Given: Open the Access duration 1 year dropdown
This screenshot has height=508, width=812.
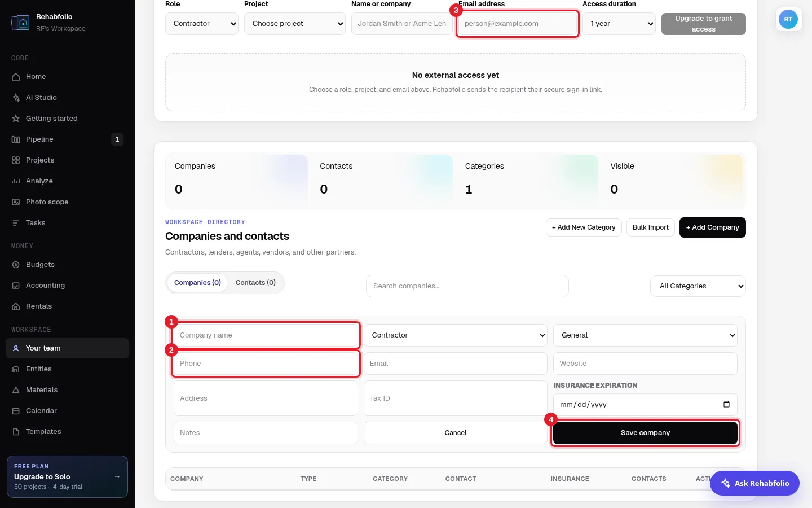Looking at the screenshot, I should point(619,24).
